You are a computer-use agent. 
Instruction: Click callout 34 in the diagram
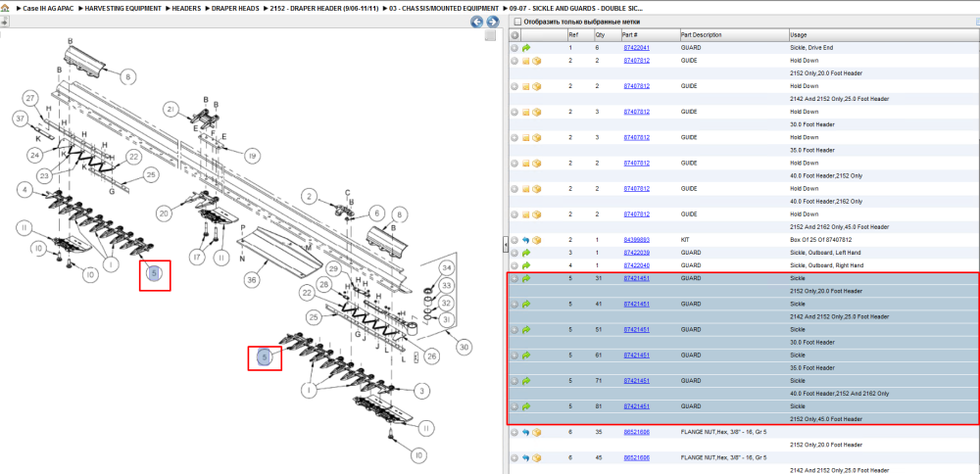pyautogui.click(x=446, y=268)
